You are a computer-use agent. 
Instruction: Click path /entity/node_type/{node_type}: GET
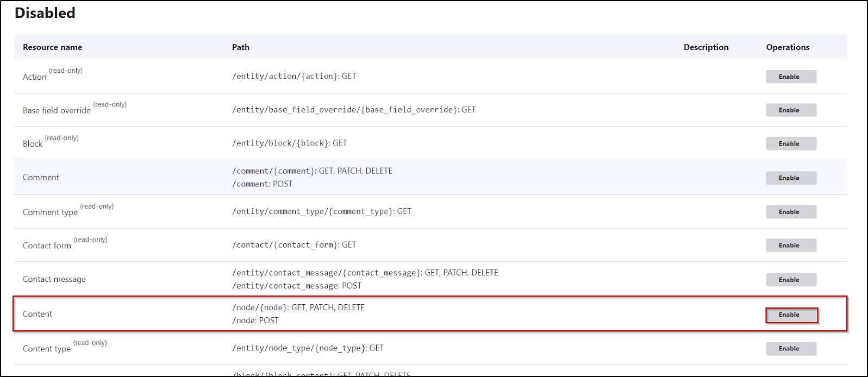click(308, 348)
